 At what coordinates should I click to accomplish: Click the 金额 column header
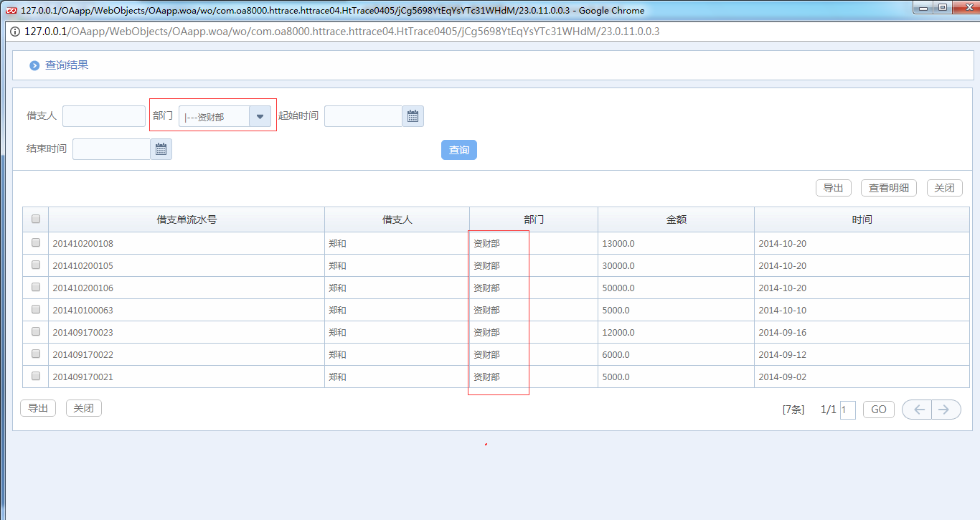[x=676, y=219]
